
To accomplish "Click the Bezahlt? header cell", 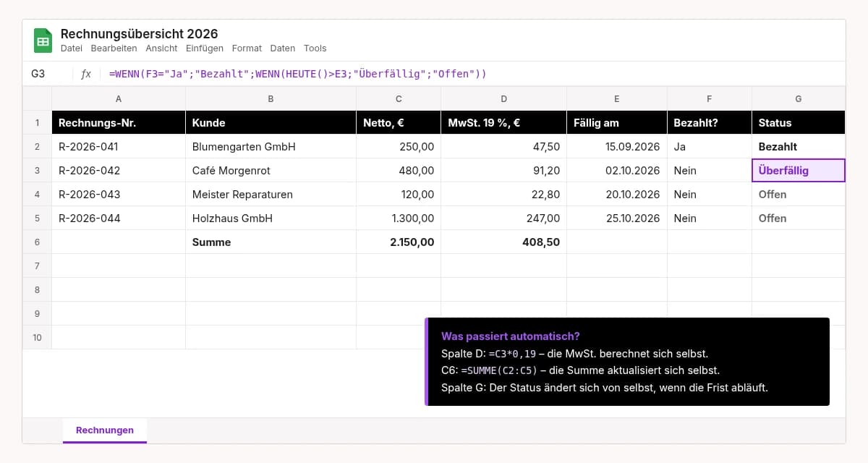I will point(709,123).
